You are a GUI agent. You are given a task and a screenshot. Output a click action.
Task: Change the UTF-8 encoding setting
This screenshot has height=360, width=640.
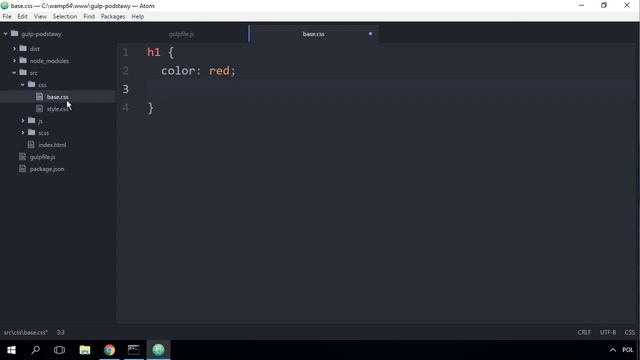(x=608, y=332)
